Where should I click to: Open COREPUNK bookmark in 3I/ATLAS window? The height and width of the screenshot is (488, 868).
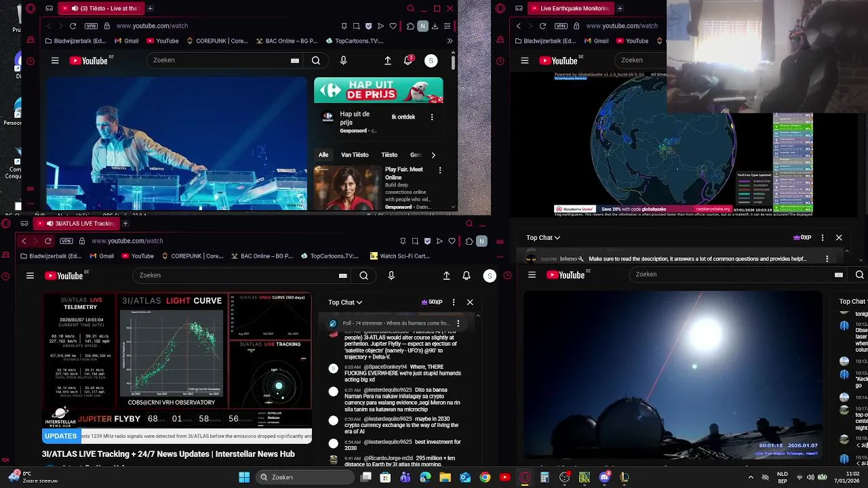pos(192,256)
